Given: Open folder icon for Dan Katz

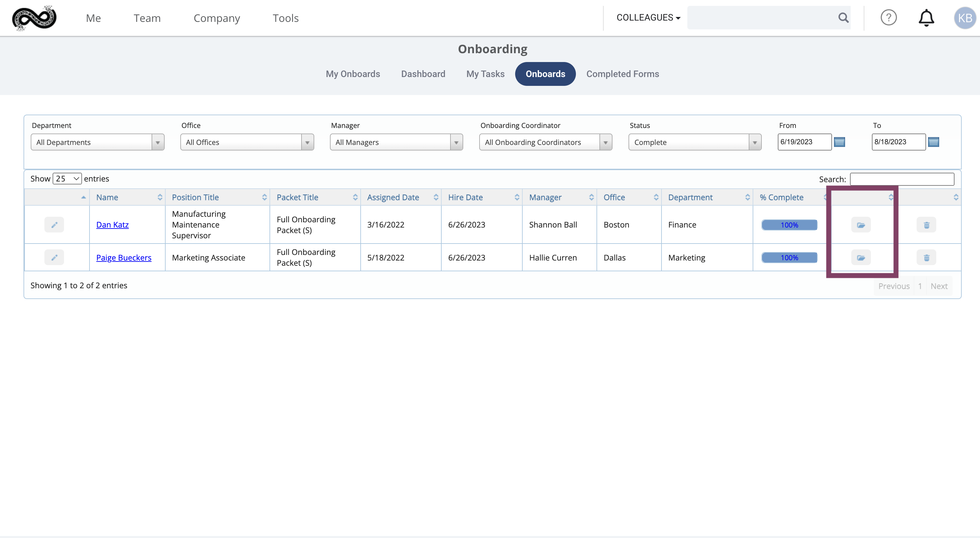Looking at the screenshot, I should tap(860, 225).
